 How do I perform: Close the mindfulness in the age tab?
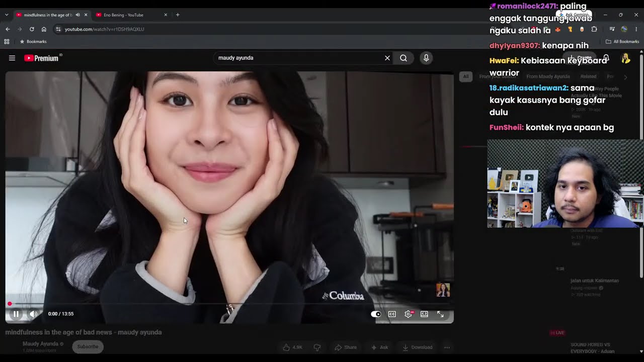pyautogui.click(x=86, y=15)
